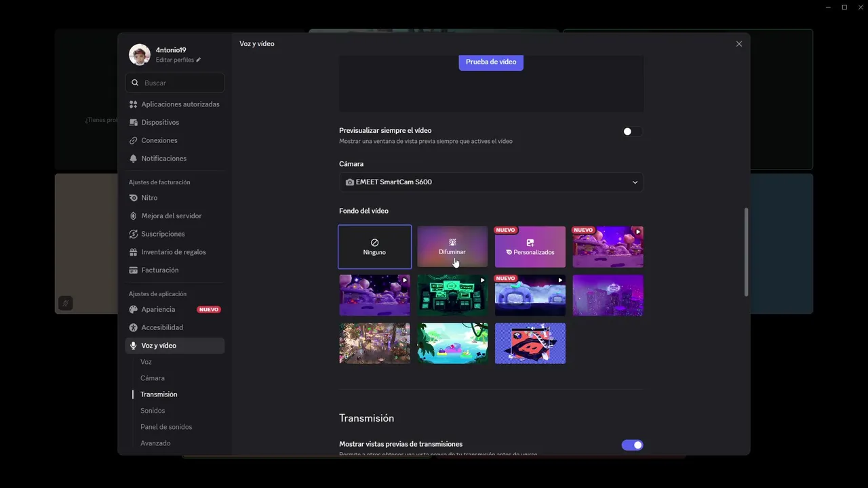
Task: Click the Suscripciones icon
Action: 134,234
